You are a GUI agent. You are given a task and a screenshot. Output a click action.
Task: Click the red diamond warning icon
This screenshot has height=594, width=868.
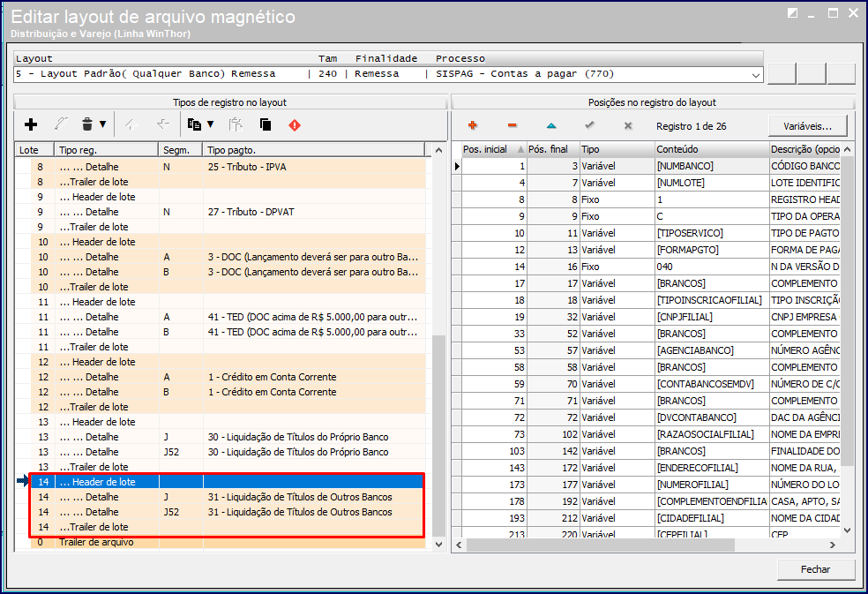coord(295,125)
